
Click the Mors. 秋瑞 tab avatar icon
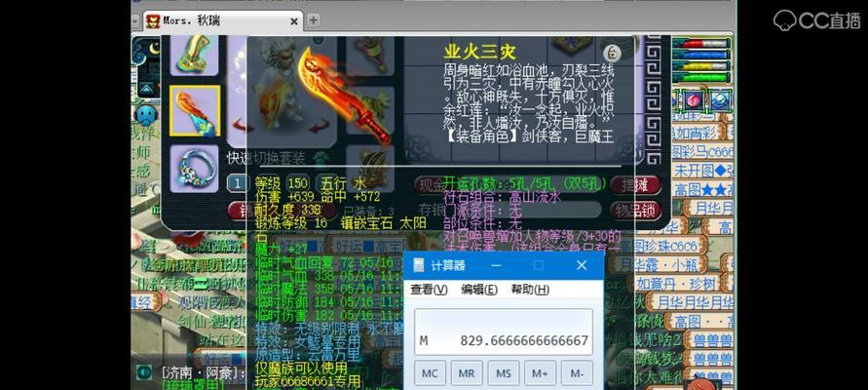pyautogui.click(x=153, y=21)
